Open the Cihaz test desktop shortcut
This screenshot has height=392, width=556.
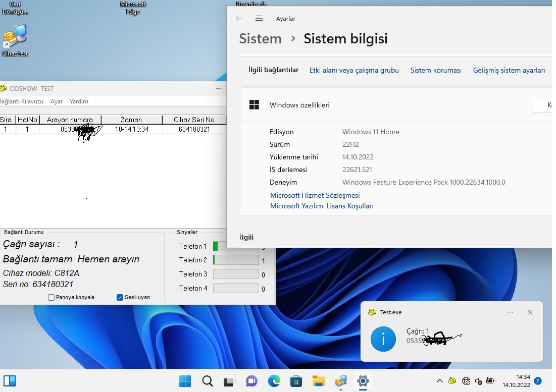[15, 40]
